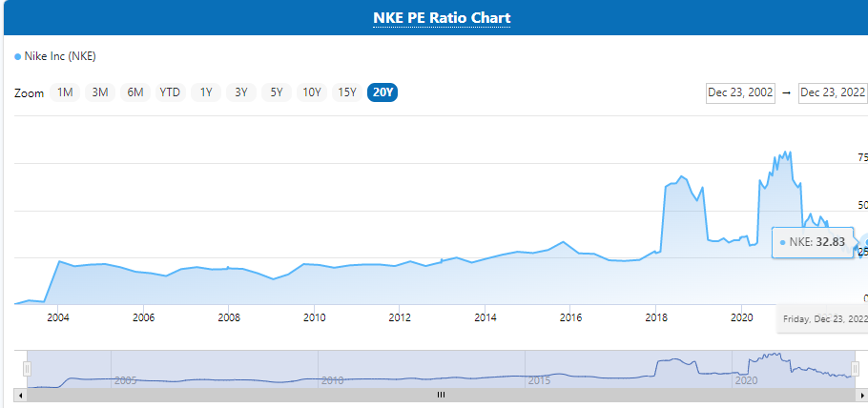
Task: Edit the start date Dec 23, 2002 field
Action: [x=741, y=92]
